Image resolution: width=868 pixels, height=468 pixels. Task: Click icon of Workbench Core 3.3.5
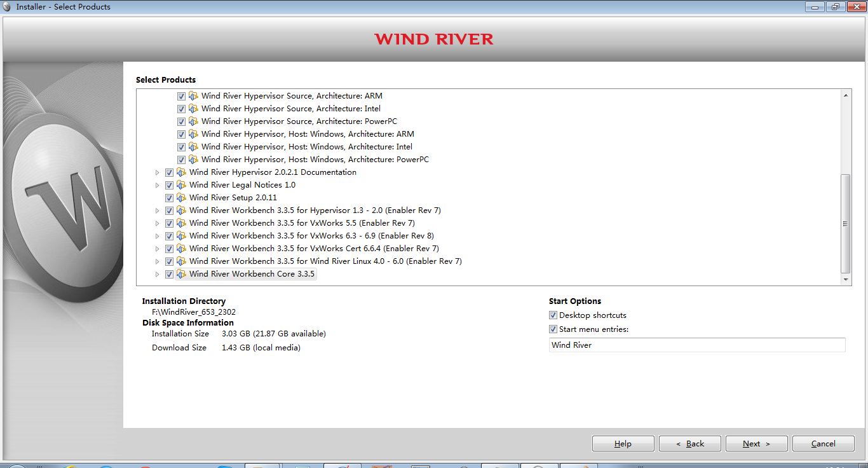(181, 274)
